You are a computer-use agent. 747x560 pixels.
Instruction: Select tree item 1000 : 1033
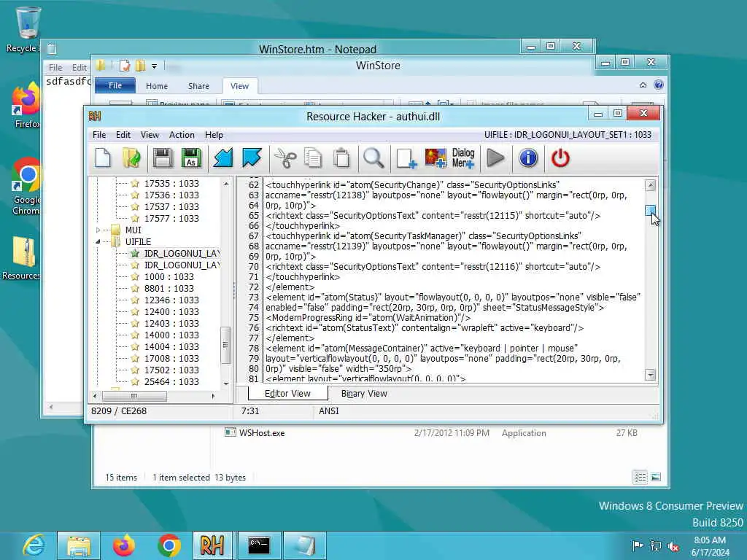pos(169,276)
